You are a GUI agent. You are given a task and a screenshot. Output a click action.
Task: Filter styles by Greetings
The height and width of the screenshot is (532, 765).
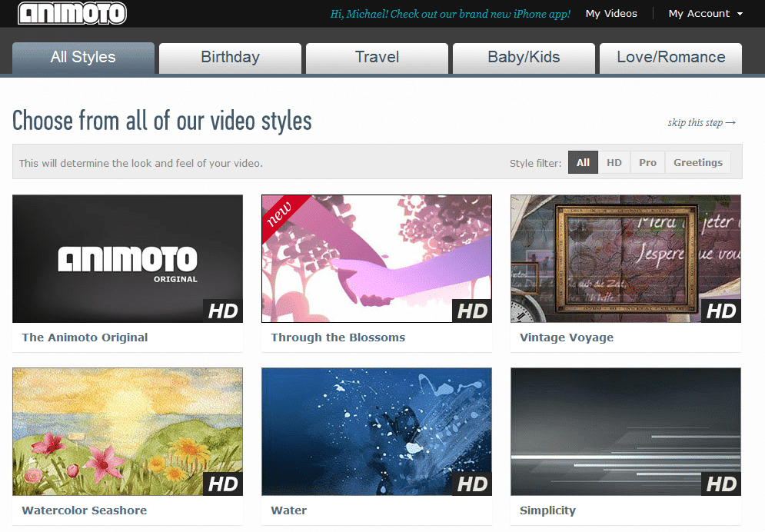(x=698, y=162)
